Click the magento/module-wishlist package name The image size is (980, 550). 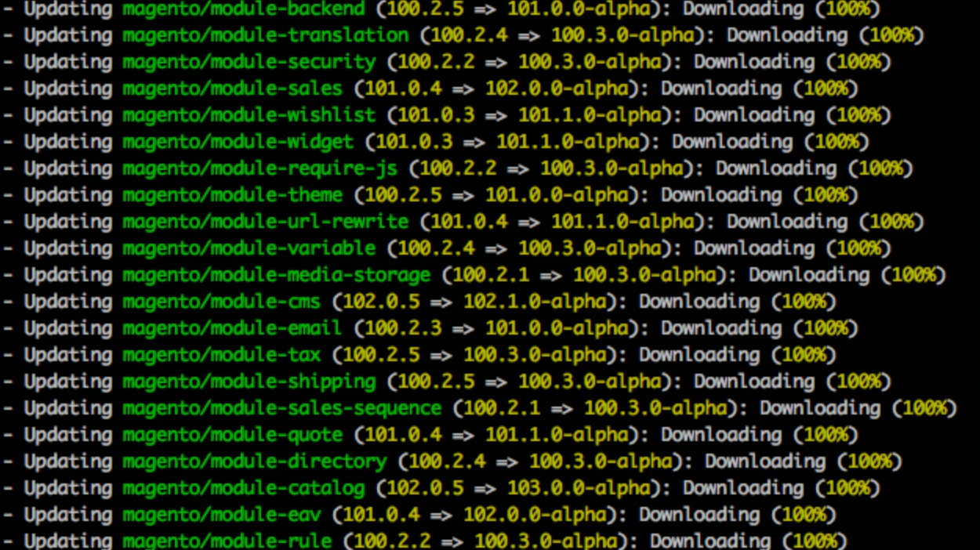249,116
